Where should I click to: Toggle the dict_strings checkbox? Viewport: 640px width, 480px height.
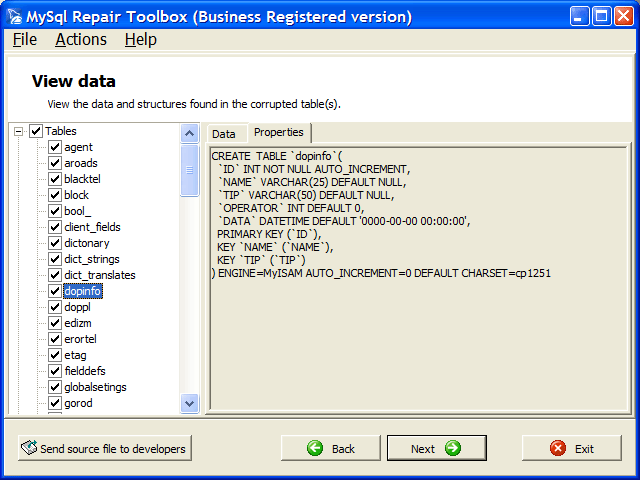coord(55,259)
